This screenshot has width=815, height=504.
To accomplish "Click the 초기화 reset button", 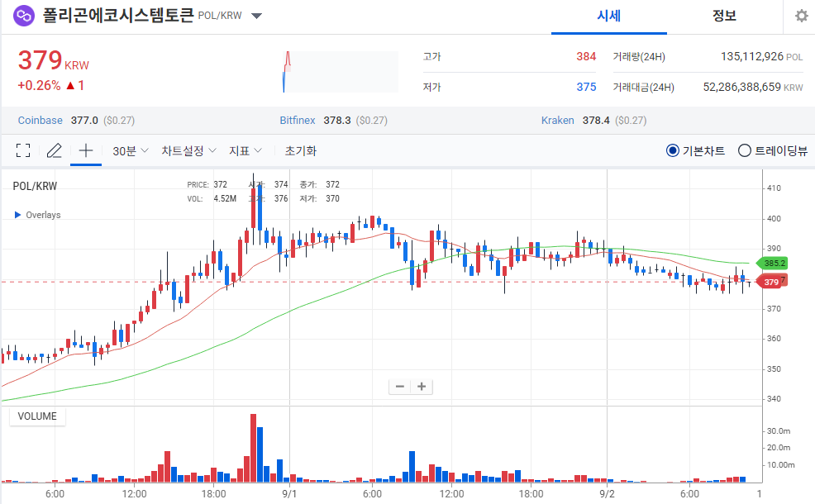I will pos(300,150).
